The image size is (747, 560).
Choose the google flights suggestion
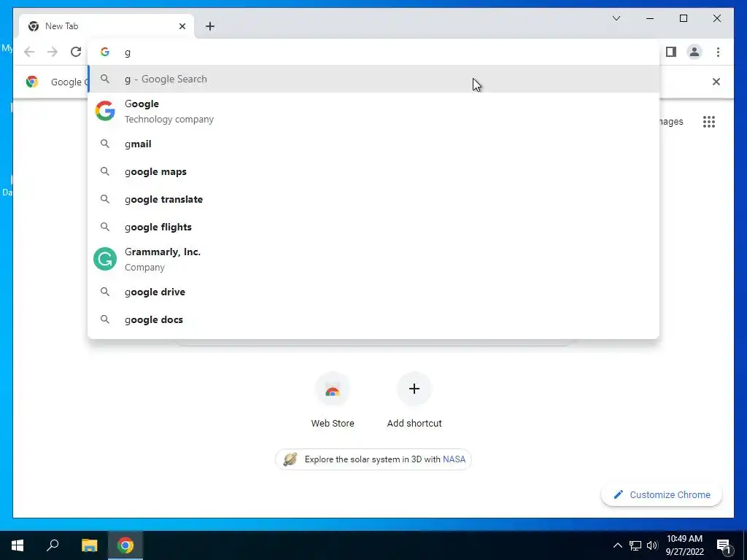(374, 227)
